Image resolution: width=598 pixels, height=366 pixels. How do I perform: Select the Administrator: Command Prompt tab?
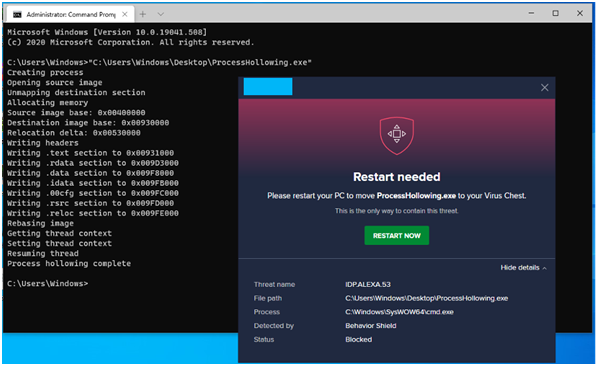pyautogui.click(x=70, y=14)
